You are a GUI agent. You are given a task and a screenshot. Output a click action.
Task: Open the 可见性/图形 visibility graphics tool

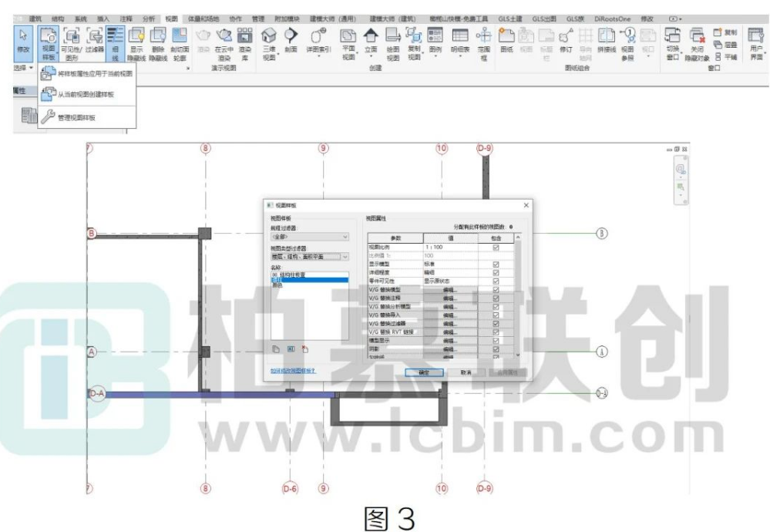pos(72,43)
